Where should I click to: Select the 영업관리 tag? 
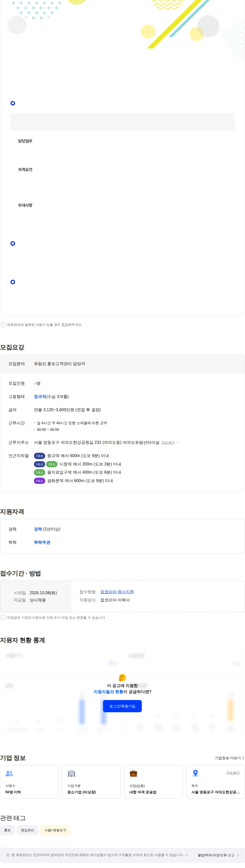27,830
